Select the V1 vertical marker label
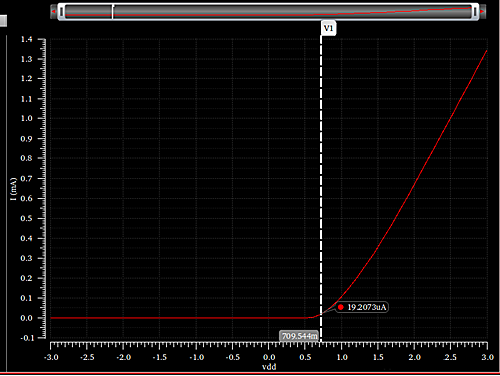 [x=328, y=28]
